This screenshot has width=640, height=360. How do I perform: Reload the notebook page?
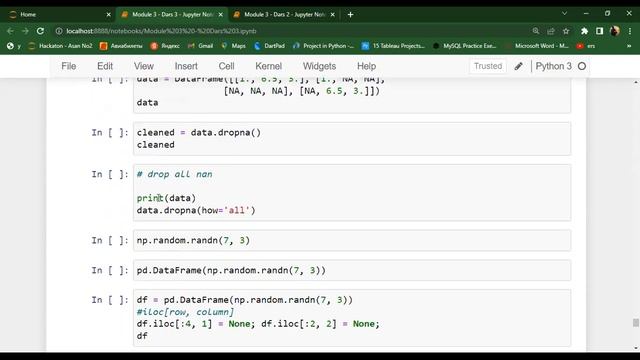pyautogui.click(x=40, y=31)
